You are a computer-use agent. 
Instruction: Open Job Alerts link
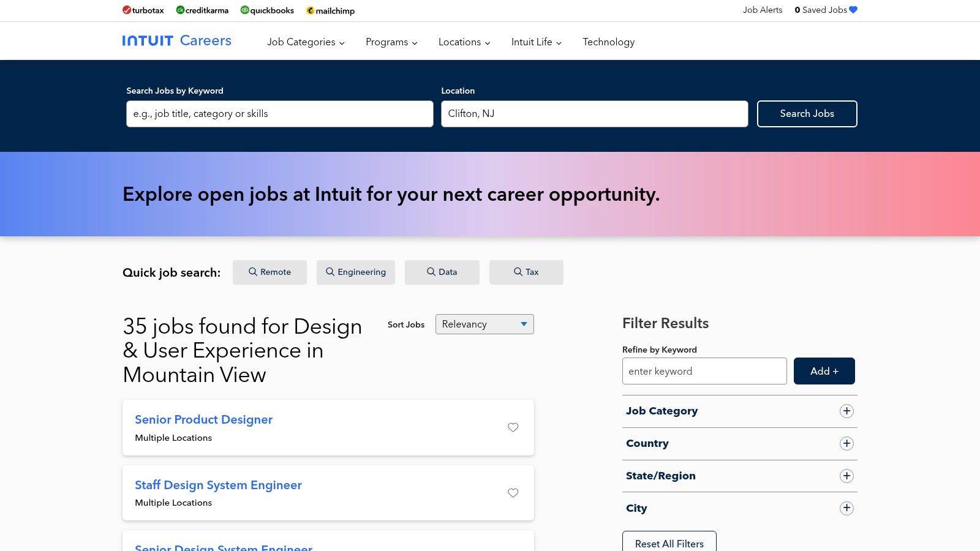(763, 10)
